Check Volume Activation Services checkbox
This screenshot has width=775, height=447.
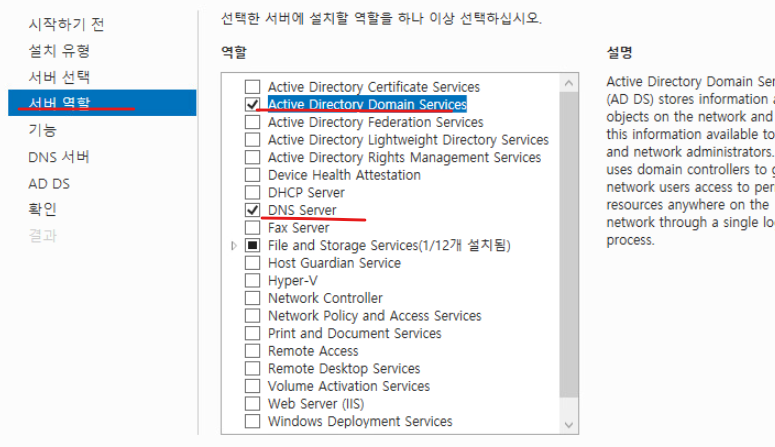(x=253, y=386)
